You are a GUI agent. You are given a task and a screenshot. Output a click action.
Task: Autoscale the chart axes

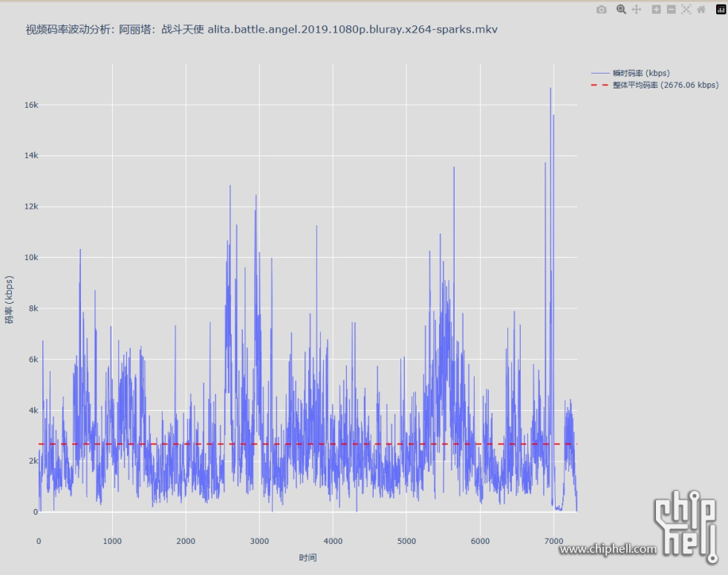pos(686,10)
